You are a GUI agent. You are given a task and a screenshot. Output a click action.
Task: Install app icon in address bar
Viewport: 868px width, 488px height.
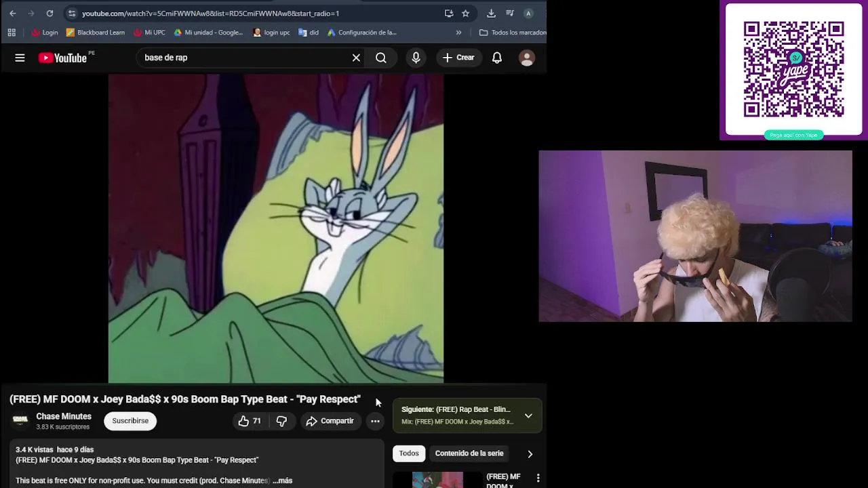(x=449, y=13)
